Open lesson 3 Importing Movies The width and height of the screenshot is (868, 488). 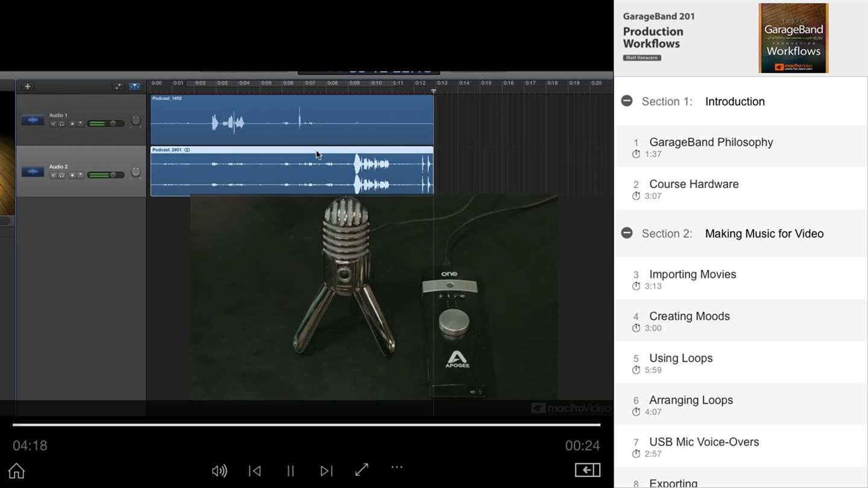point(741,278)
